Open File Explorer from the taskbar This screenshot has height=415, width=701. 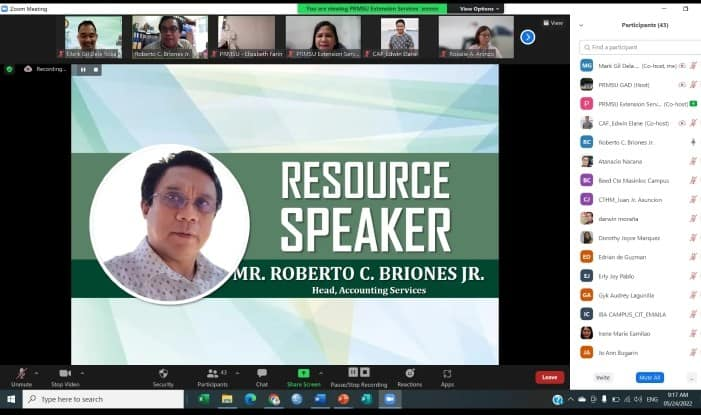[x=227, y=399]
